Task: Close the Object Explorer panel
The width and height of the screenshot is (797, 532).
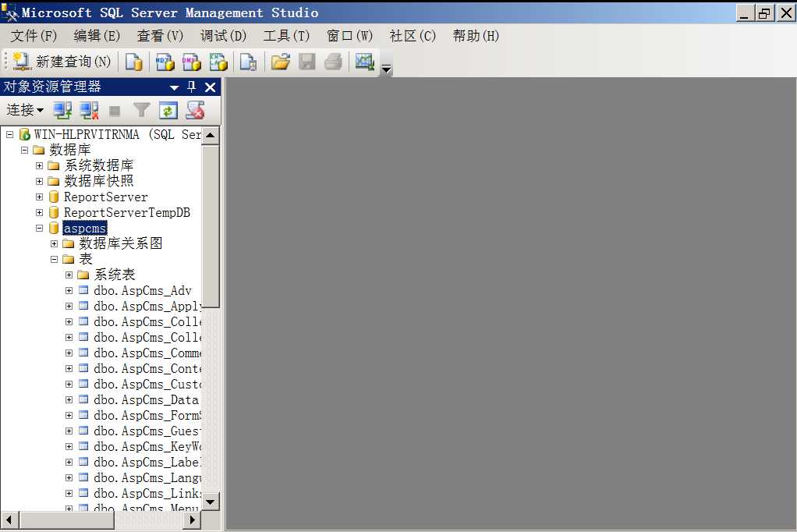Action: point(210,87)
